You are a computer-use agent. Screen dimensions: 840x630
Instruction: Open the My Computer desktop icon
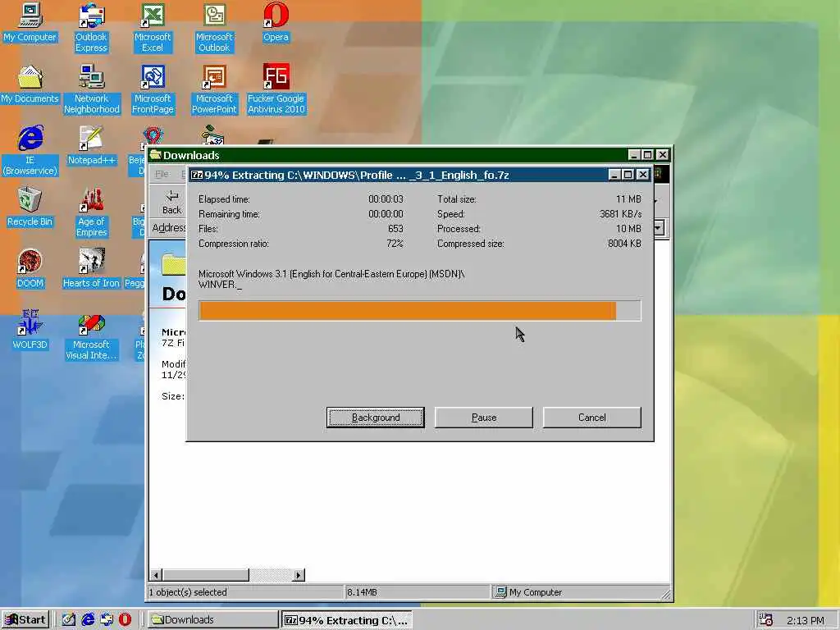click(x=30, y=23)
